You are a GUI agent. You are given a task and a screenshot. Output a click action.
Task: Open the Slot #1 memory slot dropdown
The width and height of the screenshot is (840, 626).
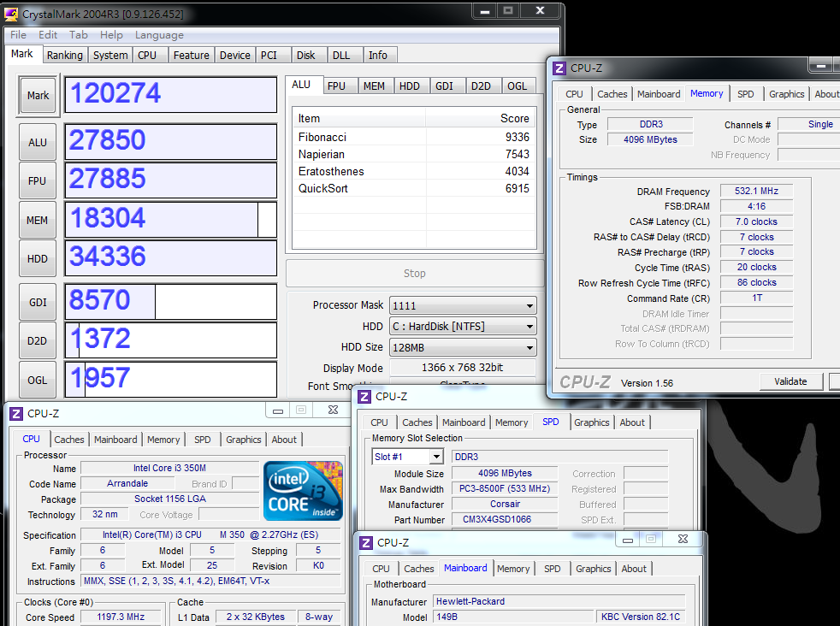(407, 457)
